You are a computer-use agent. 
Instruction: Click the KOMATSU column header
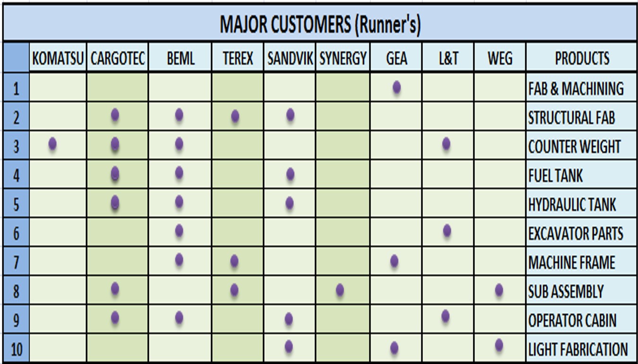[x=58, y=58]
